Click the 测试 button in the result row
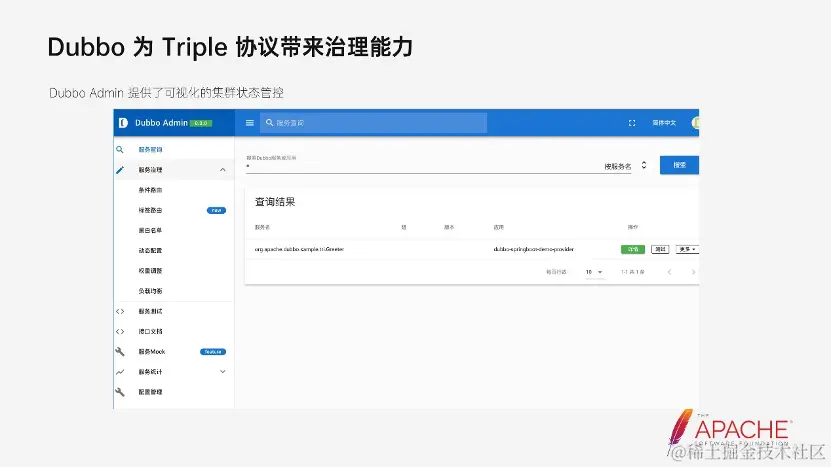 (x=660, y=249)
